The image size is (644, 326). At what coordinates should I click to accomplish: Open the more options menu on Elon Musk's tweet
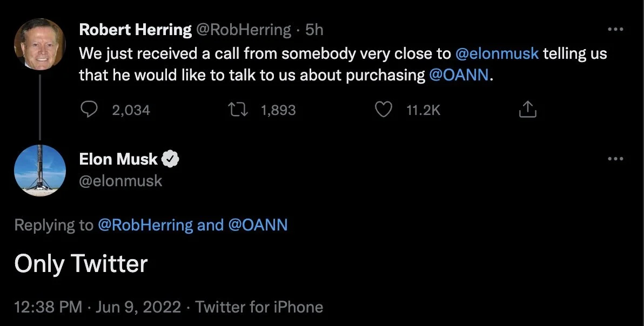coord(615,159)
